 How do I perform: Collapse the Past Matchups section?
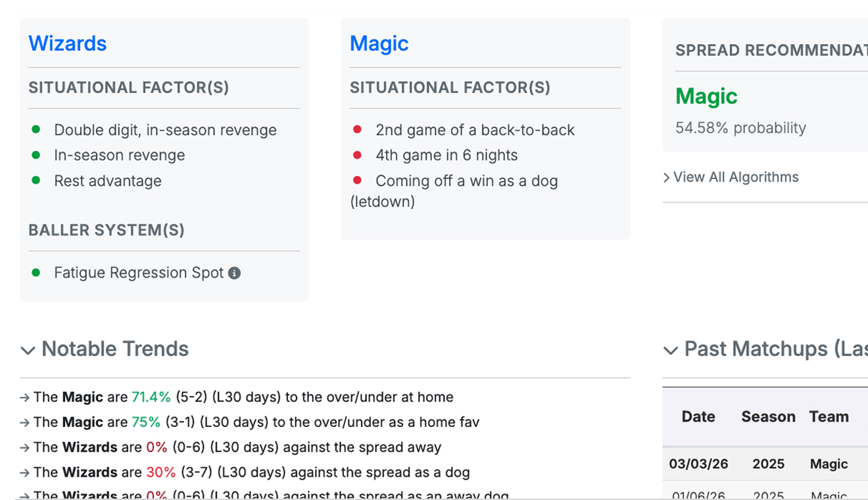(669, 351)
